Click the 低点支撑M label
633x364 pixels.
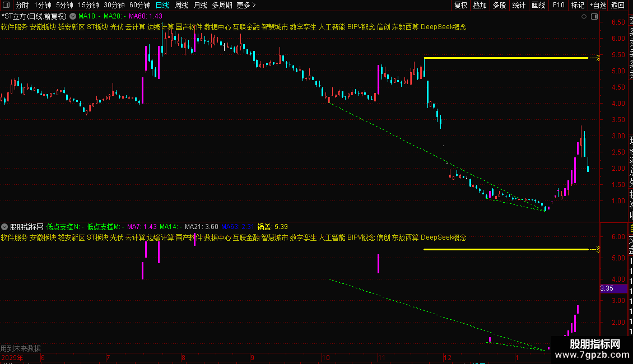[105, 227]
